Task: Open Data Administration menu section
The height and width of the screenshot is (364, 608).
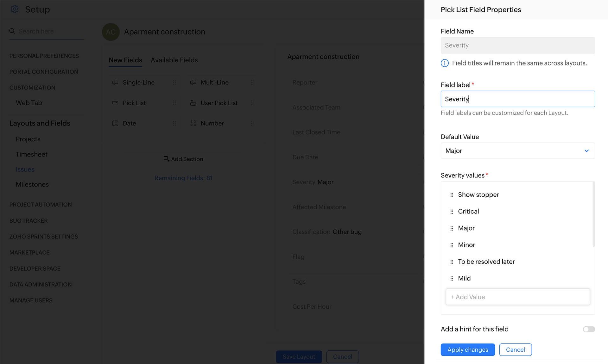Action: (41, 285)
